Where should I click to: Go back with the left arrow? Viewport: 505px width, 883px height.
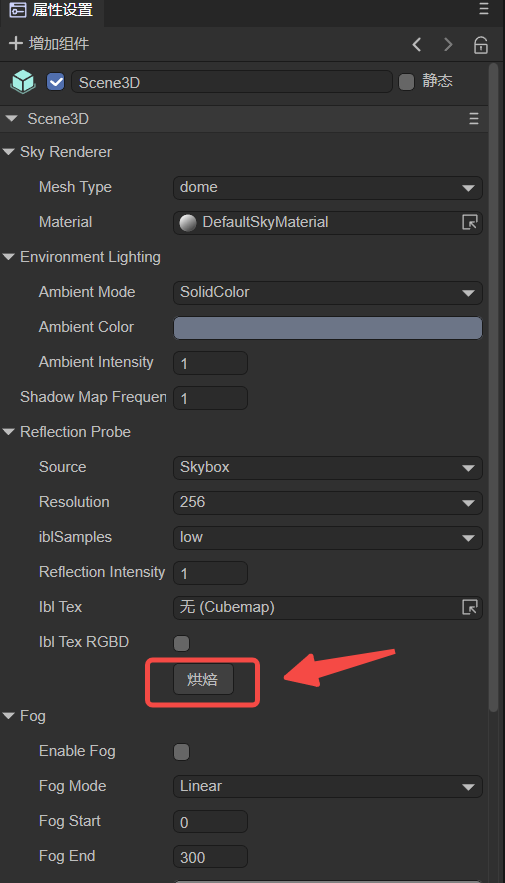click(417, 44)
